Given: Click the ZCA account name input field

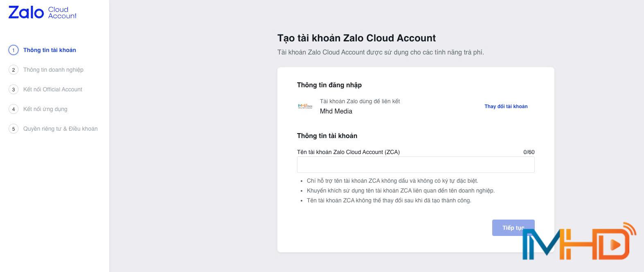Looking at the screenshot, I should 416,164.
